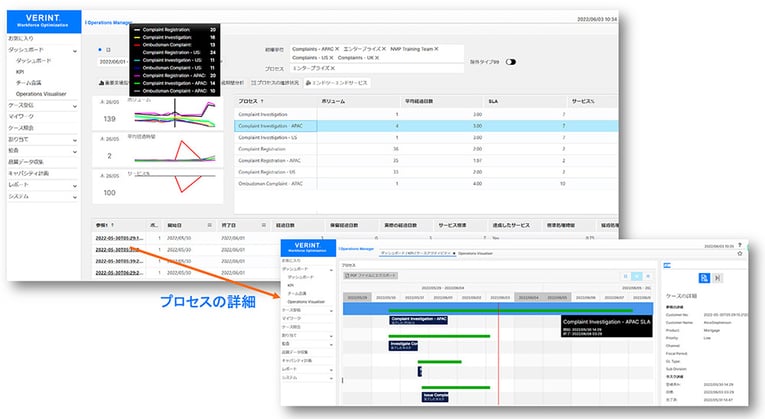Expand ケース受信 in process detail window sidebar
The height and width of the screenshot is (419, 765).
tap(331, 310)
